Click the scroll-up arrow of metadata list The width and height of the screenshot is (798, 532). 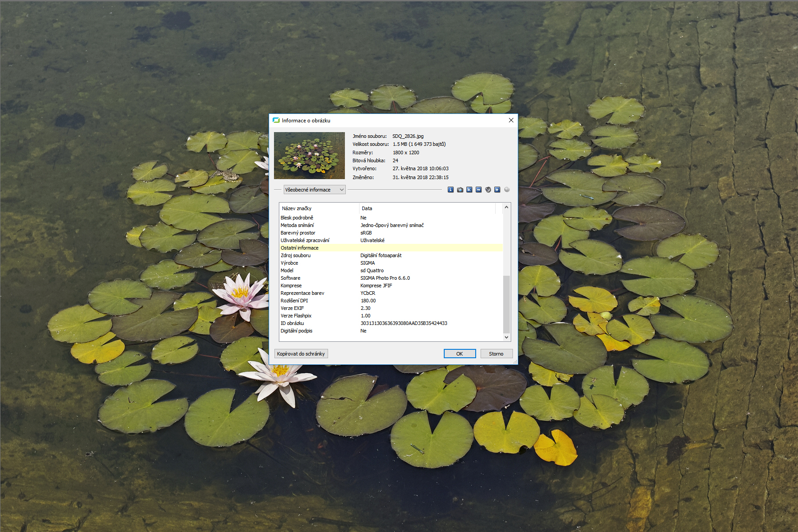(506, 207)
